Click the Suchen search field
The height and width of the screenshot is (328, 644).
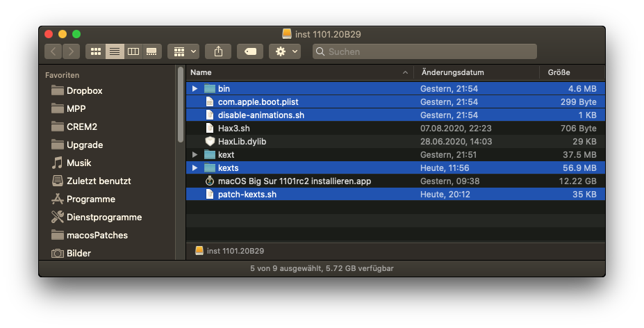click(424, 51)
